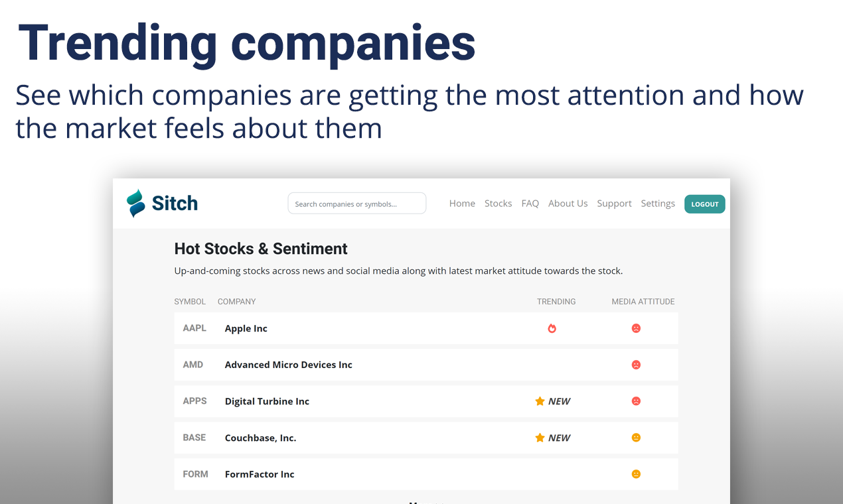Click the neutral face icon for FormFactor
843x504 pixels.
pos(636,474)
